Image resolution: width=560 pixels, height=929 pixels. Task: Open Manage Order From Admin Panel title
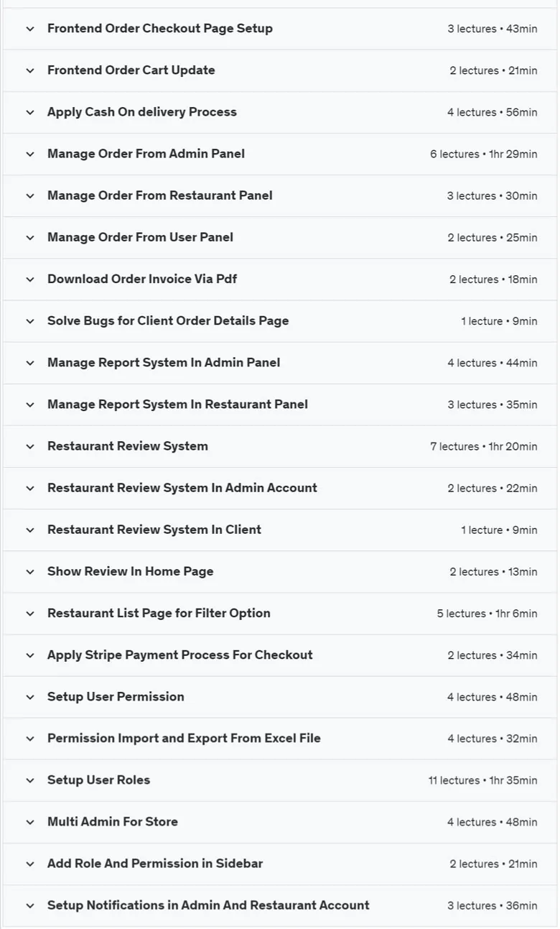click(x=146, y=154)
